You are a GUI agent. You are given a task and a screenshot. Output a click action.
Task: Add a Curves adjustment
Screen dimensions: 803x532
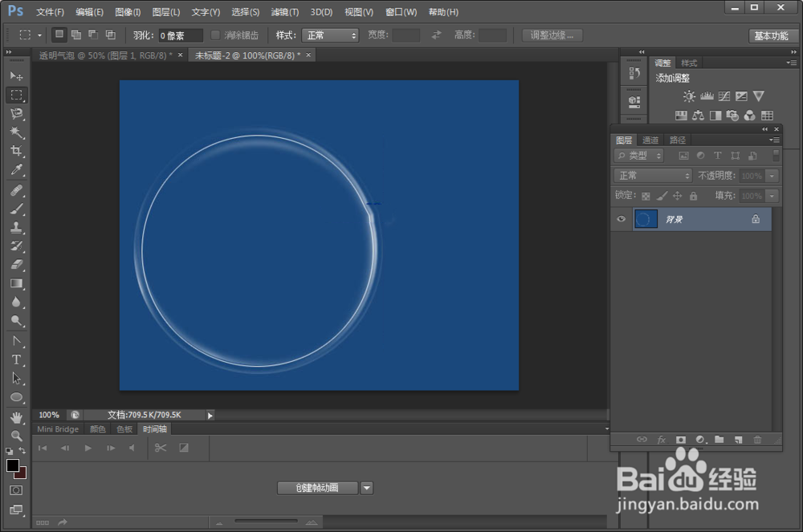(x=724, y=96)
